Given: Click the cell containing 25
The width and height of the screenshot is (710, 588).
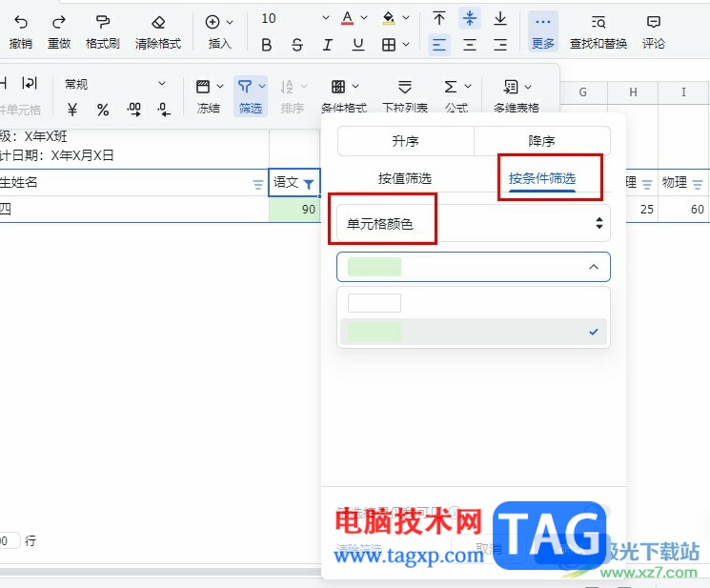Looking at the screenshot, I should tap(641, 209).
